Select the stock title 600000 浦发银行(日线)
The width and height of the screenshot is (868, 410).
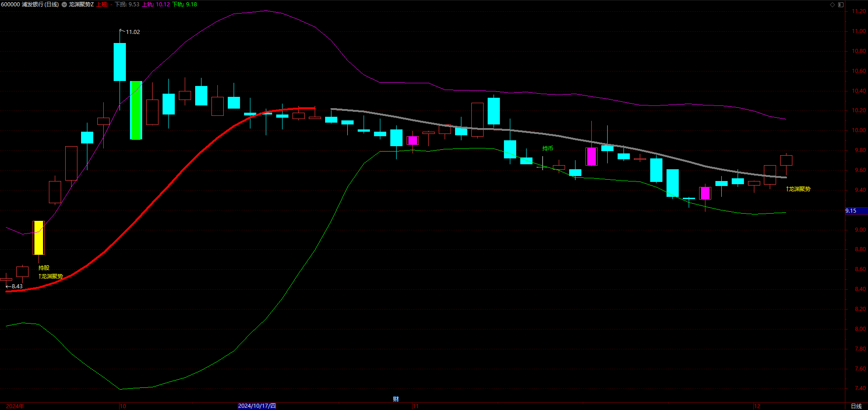click(30, 5)
